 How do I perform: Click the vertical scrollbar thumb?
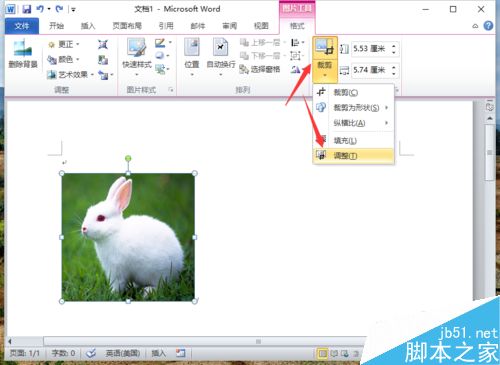(x=490, y=153)
